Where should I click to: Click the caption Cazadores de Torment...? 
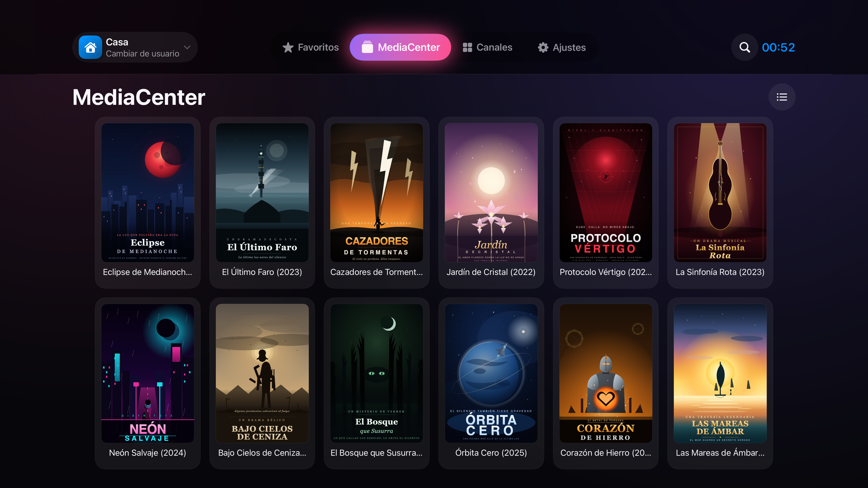[377, 272]
